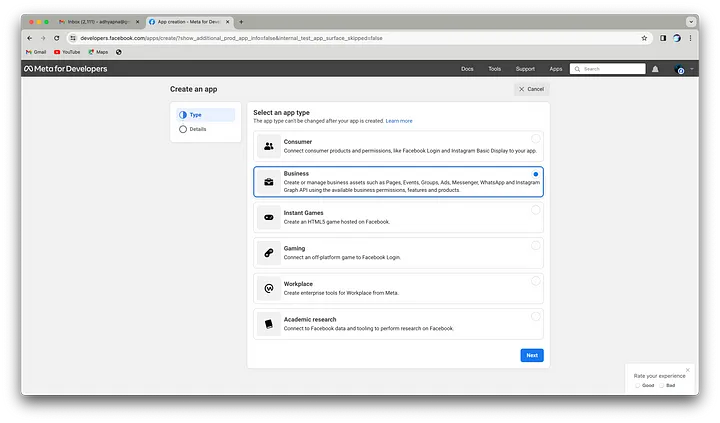Image resolution: width=720 pixels, height=423 pixels.
Task: Open Chrome three-dot menu
Action: point(690,38)
